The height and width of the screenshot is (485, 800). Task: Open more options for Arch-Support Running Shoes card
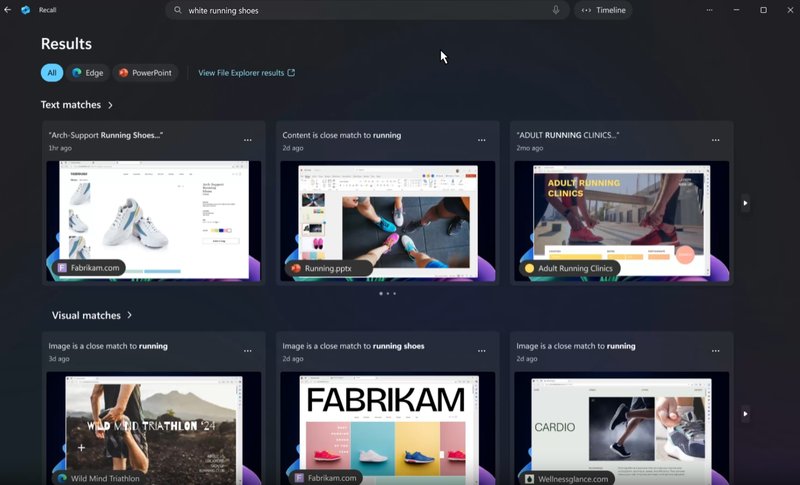tap(248, 140)
